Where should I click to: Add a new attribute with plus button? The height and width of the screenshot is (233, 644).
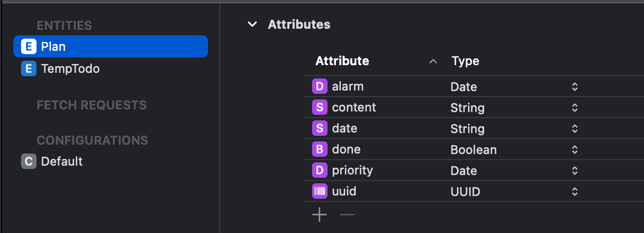319,215
